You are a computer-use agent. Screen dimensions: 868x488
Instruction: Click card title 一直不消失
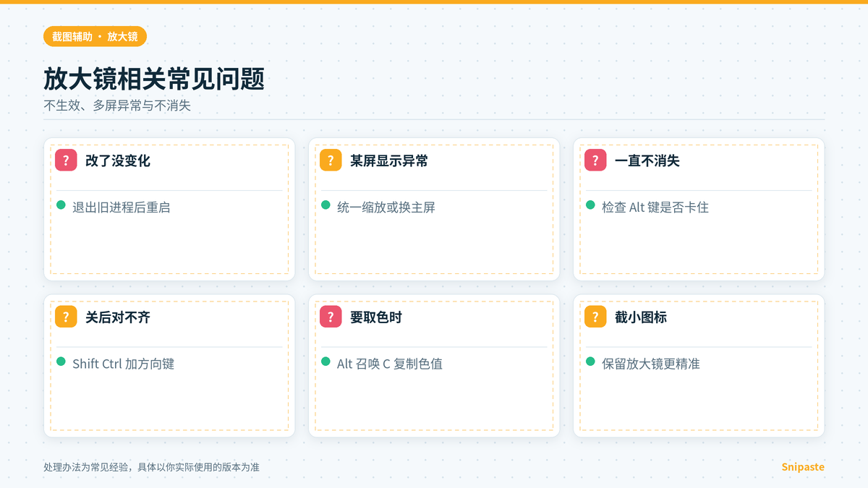(647, 160)
